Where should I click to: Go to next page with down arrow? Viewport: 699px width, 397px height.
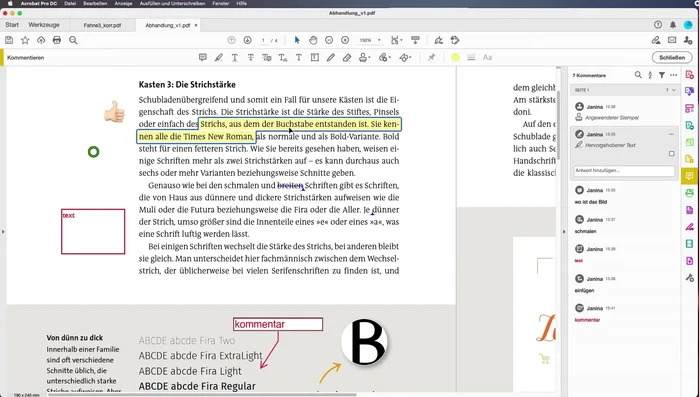[247, 40]
